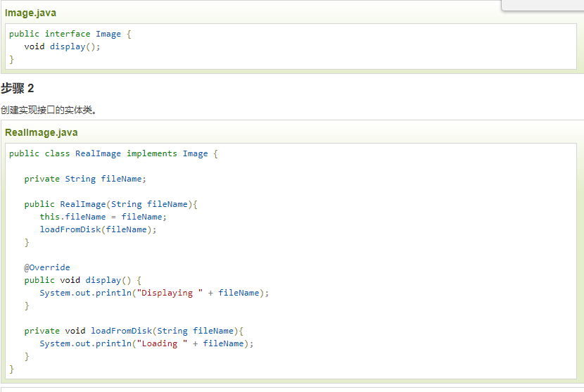Click the 'public void display()' method line
This screenshot has width=584, height=392.
(x=82, y=280)
